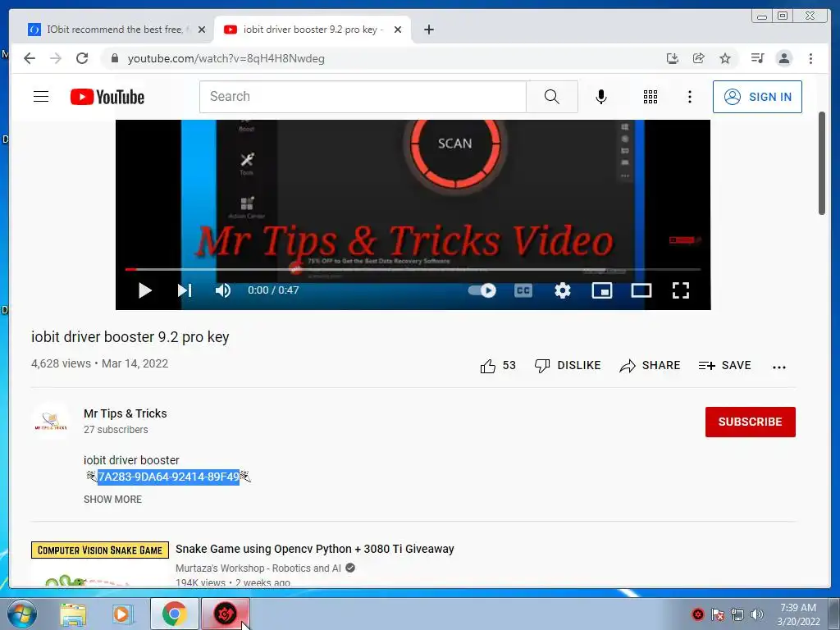Open the Driver Booster taskbar button
The height and width of the screenshot is (630, 840).
tap(225, 614)
